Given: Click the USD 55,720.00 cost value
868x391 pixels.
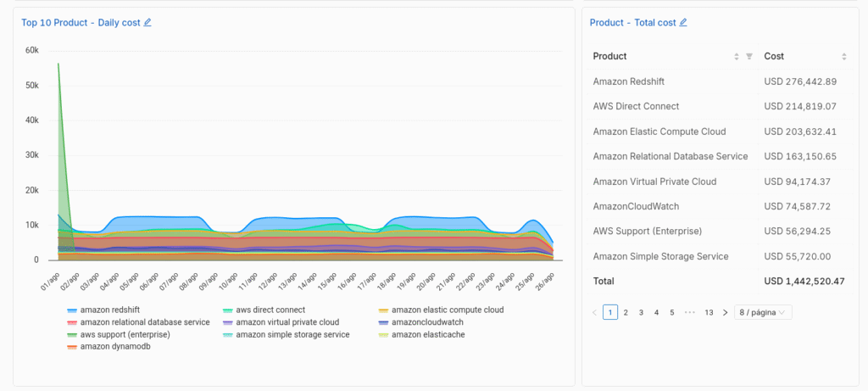Looking at the screenshot, I should (797, 256).
